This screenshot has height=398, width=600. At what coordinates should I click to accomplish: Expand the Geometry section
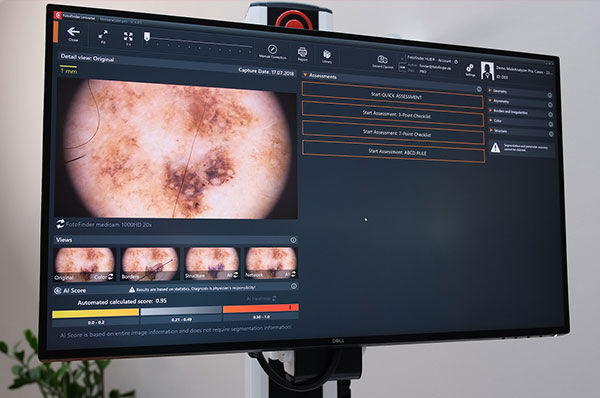click(490, 90)
